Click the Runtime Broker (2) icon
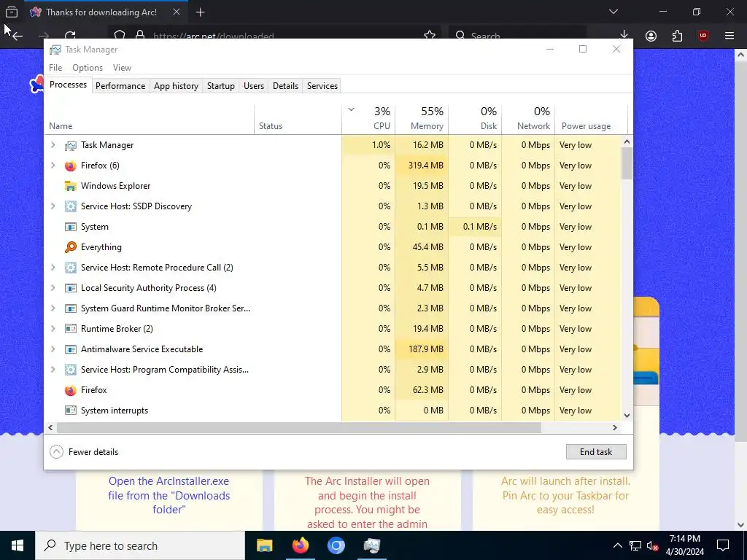The image size is (747, 560). 71,329
